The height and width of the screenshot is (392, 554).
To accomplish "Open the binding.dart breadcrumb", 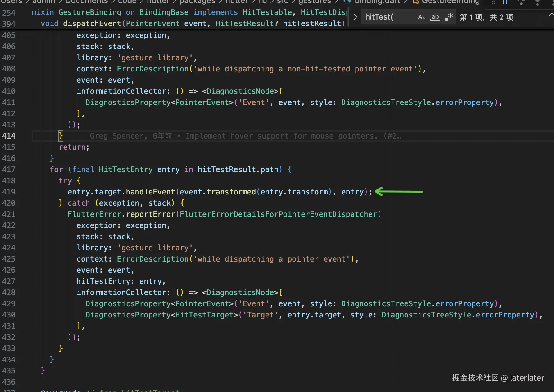I will tap(377, 2).
